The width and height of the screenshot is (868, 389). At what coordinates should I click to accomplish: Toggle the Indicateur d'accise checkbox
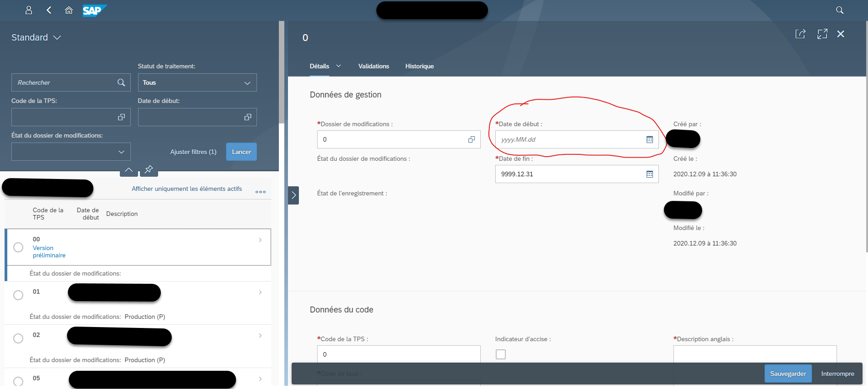(x=501, y=354)
